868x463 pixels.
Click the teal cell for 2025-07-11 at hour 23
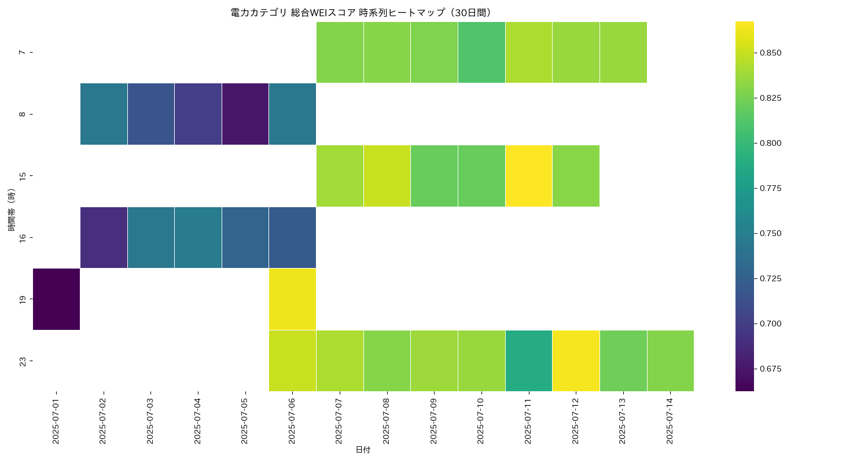tap(528, 361)
